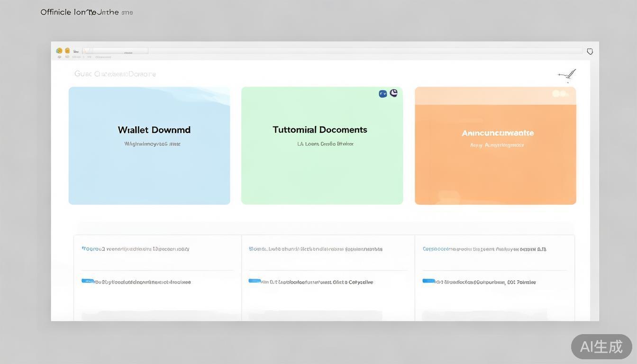Open the Wallet Download card
The width and height of the screenshot is (637, 364).
(x=149, y=146)
